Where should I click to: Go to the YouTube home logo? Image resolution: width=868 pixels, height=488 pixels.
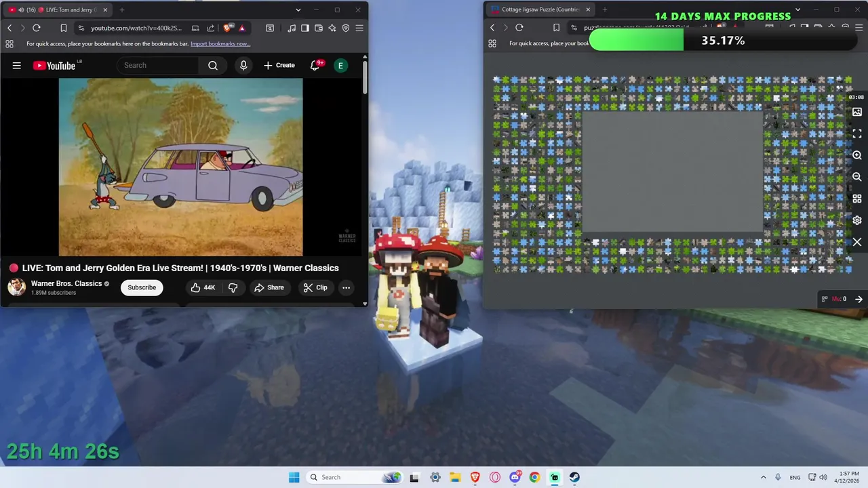tap(54, 66)
